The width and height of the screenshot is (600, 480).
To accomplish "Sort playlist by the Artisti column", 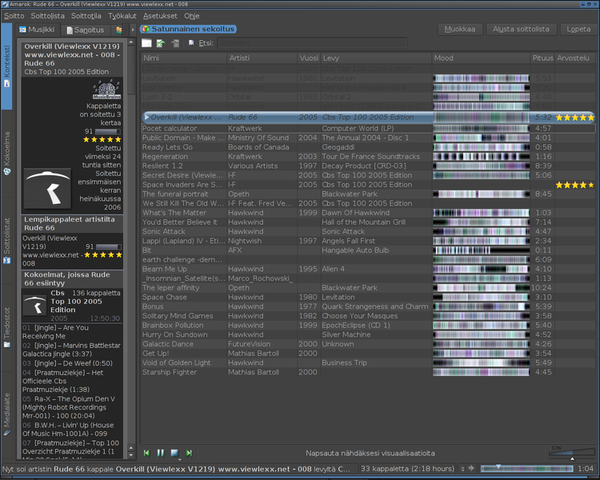I will pyautogui.click(x=262, y=58).
